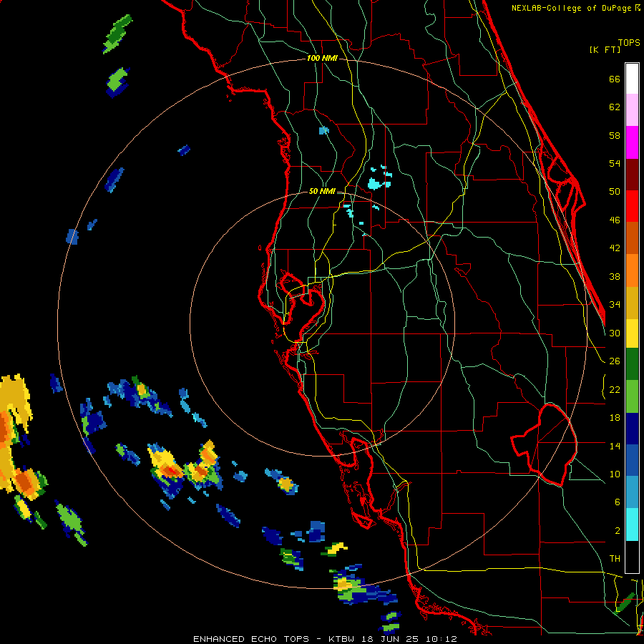Click the NEXLAB-College of DuPage credit text
The width and height of the screenshot is (644, 644).
pos(572,8)
